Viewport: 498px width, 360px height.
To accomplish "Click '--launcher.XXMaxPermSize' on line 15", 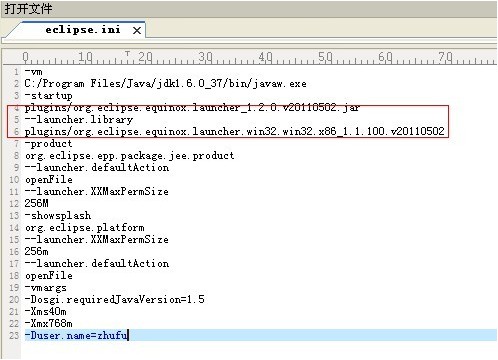I will pos(97,239).
